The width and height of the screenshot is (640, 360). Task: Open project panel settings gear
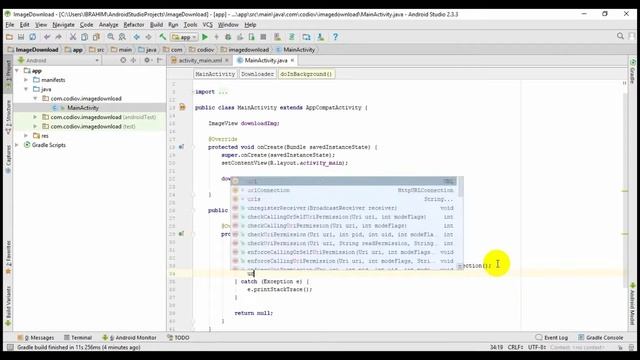pos(147,60)
